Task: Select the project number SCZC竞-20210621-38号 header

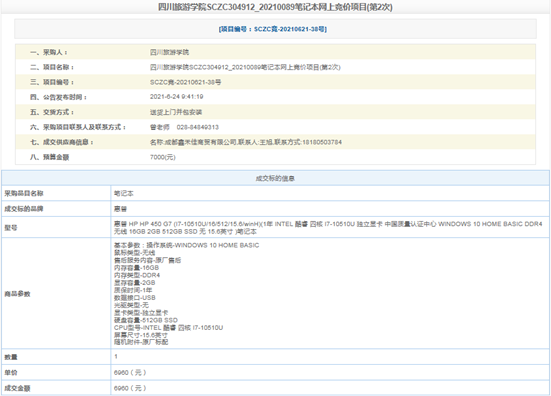Action: pos(272,29)
